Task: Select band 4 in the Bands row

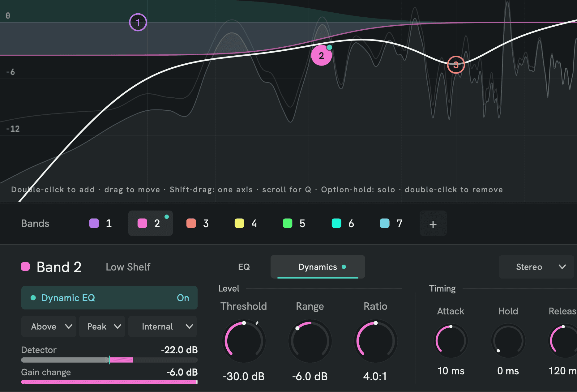Action: [x=246, y=223]
